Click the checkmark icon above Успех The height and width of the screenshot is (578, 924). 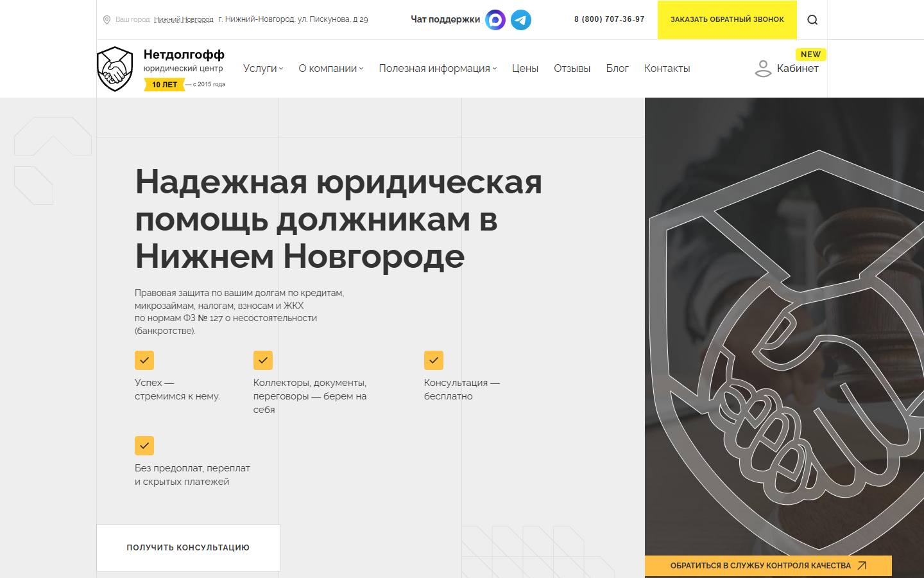[x=144, y=360]
